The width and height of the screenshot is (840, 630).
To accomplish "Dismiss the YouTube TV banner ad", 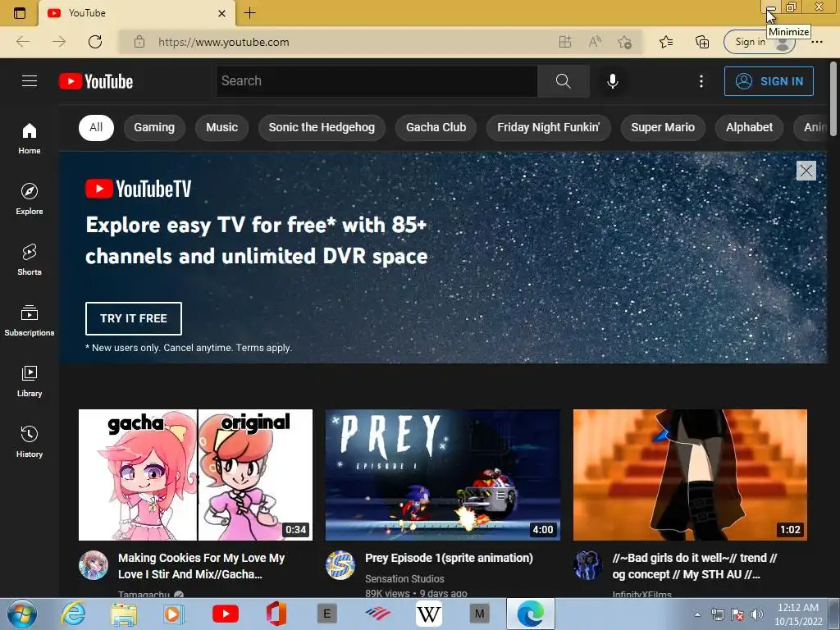I will click(x=806, y=171).
